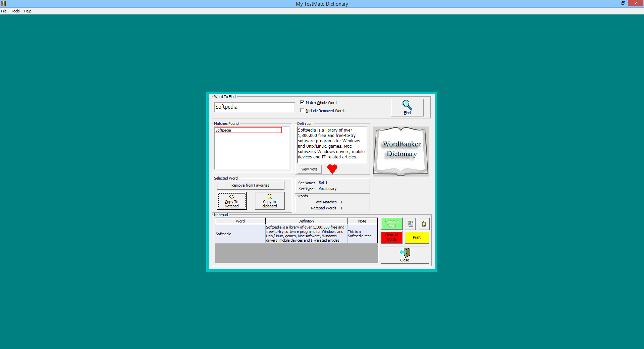Export notepad words to Excel

[411, 224]
